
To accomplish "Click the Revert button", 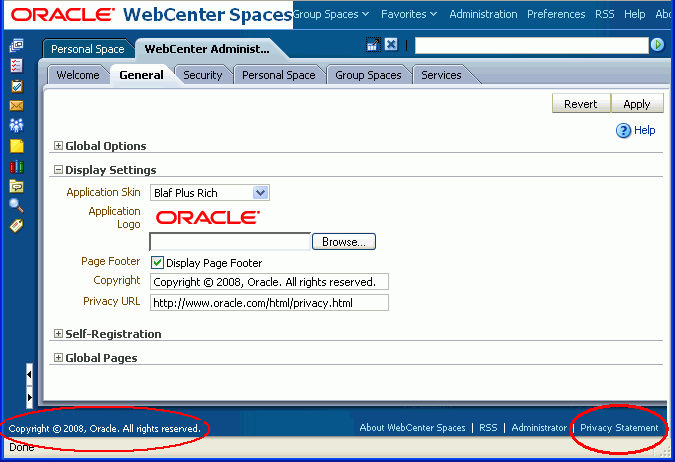I will tap(581, 104).
